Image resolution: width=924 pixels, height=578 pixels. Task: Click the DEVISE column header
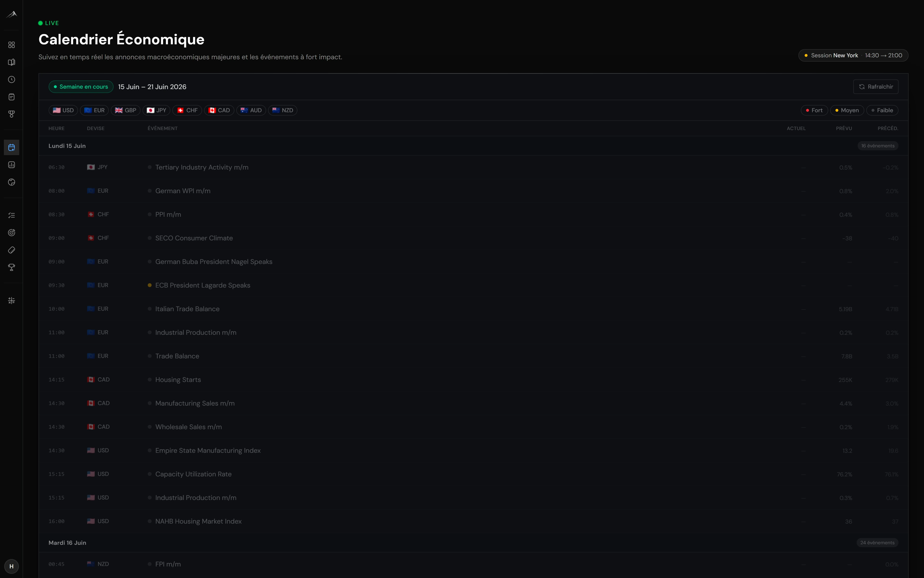click(96, 128)
